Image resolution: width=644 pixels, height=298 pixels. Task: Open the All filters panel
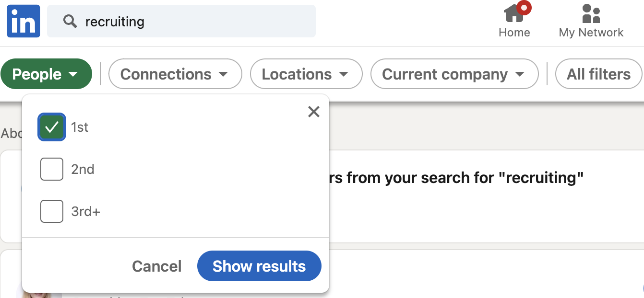coord(598,74)
